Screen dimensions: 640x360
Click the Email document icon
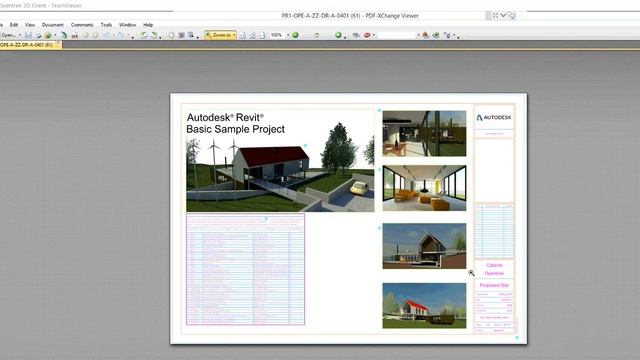point(48,36)
